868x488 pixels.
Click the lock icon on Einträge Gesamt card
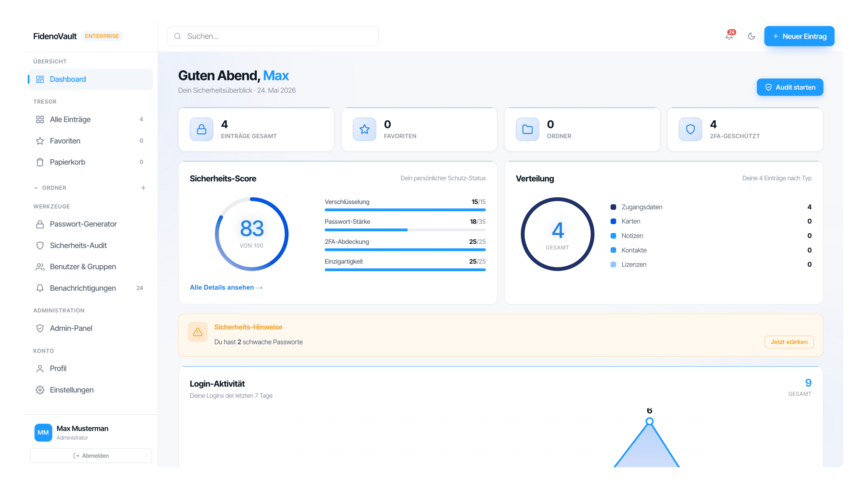[x=201, y=129]
